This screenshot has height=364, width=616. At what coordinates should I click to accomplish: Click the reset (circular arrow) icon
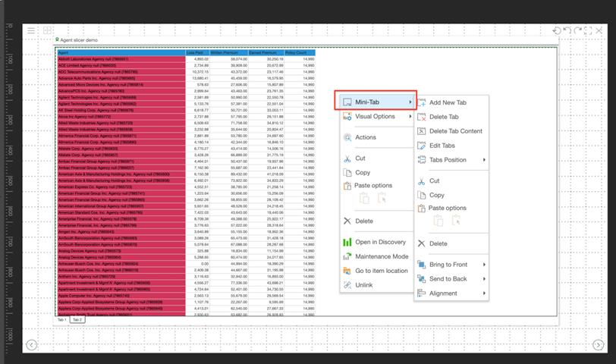pos(556,30)
